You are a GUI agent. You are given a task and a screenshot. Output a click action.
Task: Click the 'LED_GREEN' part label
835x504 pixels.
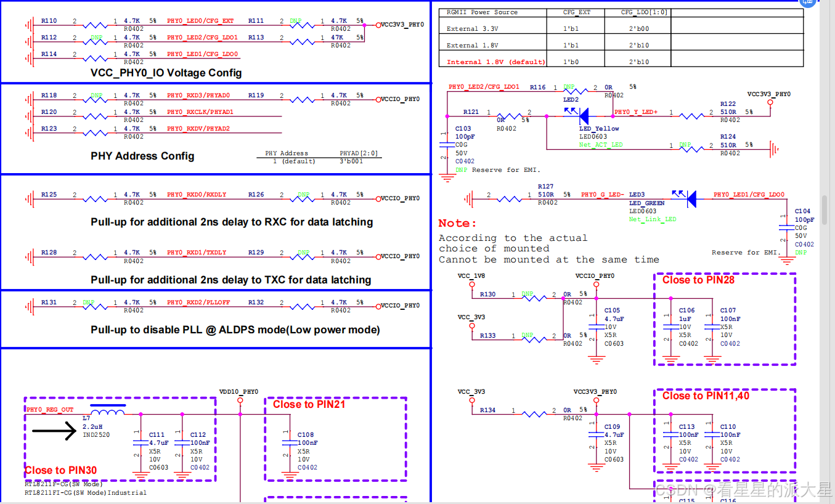646,203
